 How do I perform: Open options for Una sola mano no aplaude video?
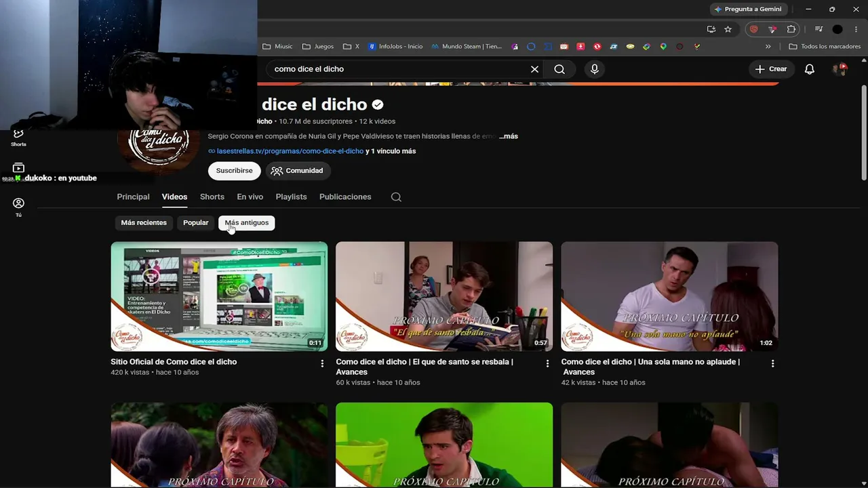tap(772, 364)
